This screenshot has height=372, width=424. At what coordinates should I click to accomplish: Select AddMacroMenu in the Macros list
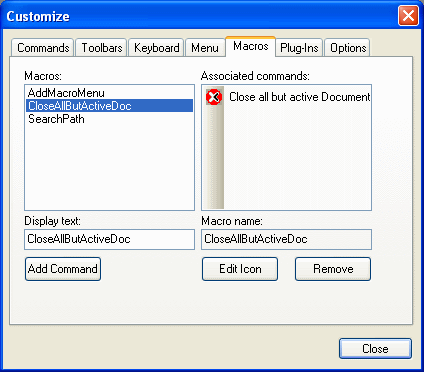tap(109, 93)
